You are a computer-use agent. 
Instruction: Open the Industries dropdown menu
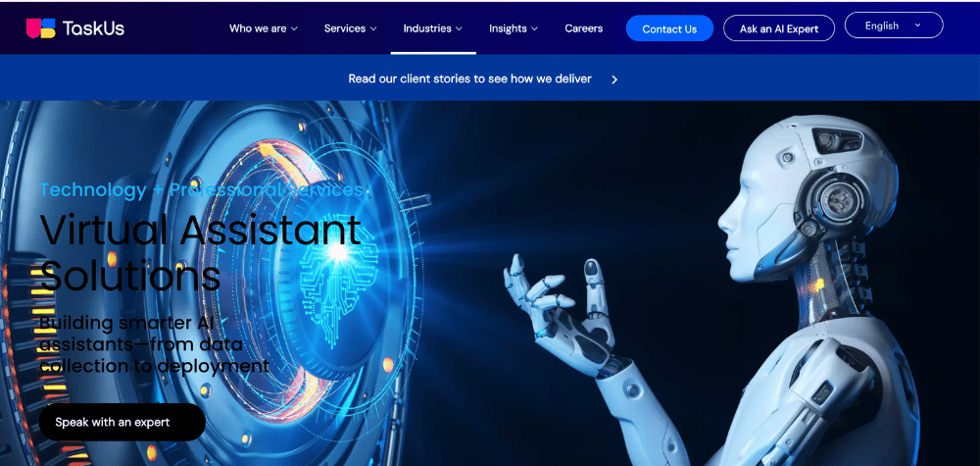[433, 28]
